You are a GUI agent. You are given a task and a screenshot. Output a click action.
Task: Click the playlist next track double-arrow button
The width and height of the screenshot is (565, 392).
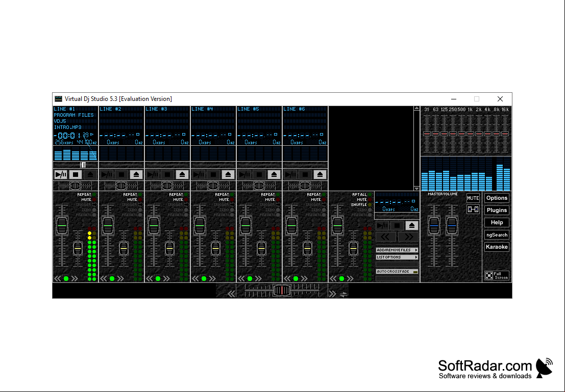[x=409, y=237]
